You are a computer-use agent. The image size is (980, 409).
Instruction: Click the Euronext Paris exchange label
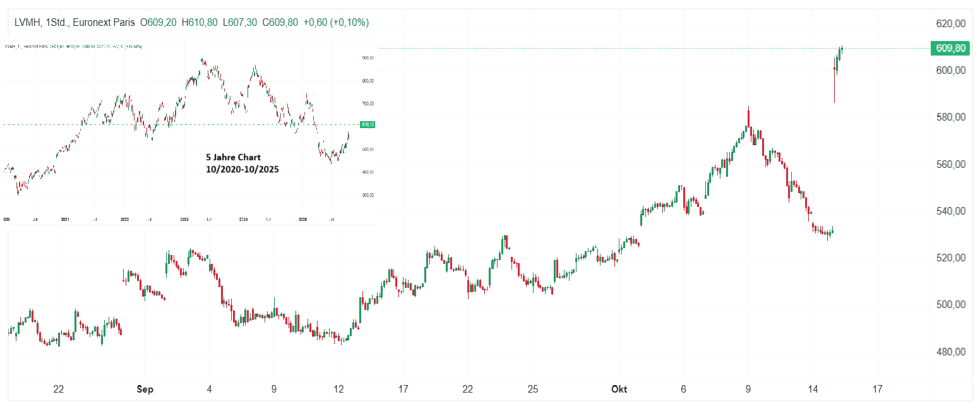tap(104, 23)
